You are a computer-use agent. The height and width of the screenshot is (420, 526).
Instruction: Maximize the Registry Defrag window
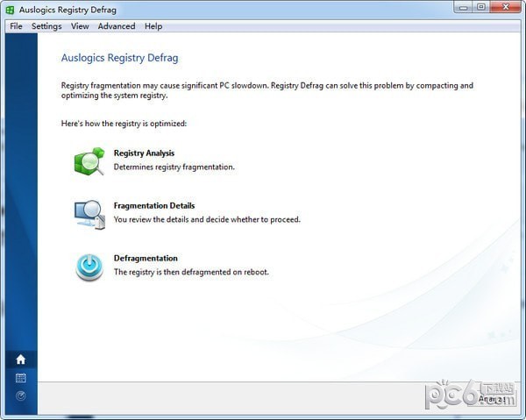[x=480, y=9]
